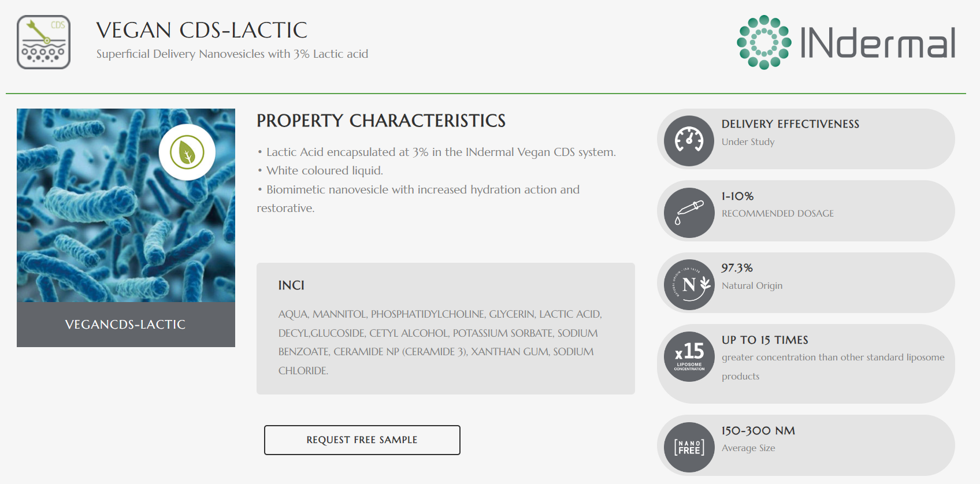Click the Nano Free icon

point(689,447)
